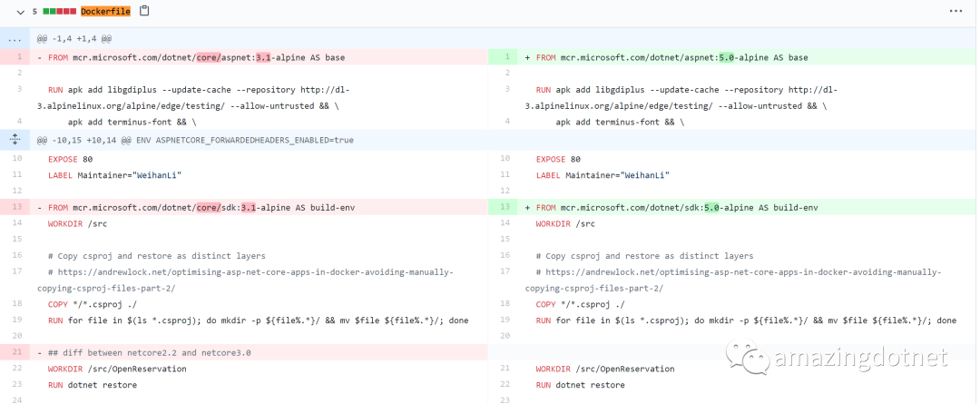Viewport: 980px width, 404px height.
Task: Click red line number 13 of removed sdk line
Action: 15,208
